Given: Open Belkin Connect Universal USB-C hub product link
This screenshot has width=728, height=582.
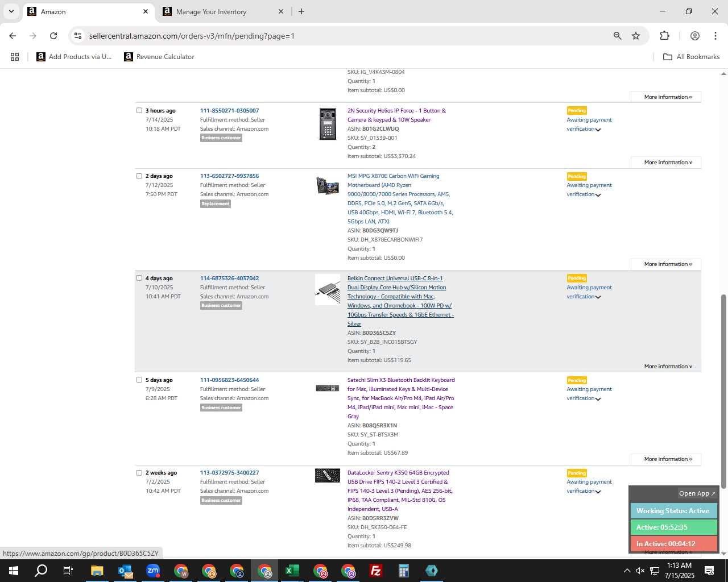Looking at the screenshot, I should coord(400,301).
